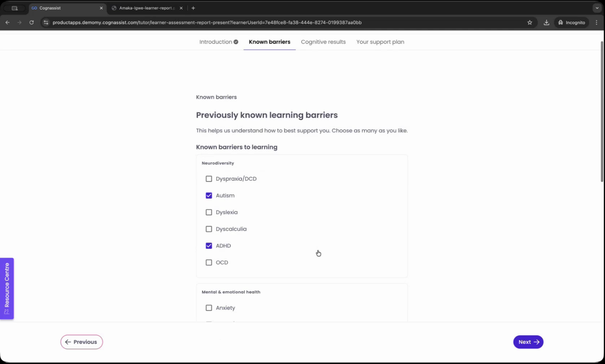This screenshot has height=364, width=605.
Task: Open the dropdown chevron at top-right corner
Action: (597, 8)
